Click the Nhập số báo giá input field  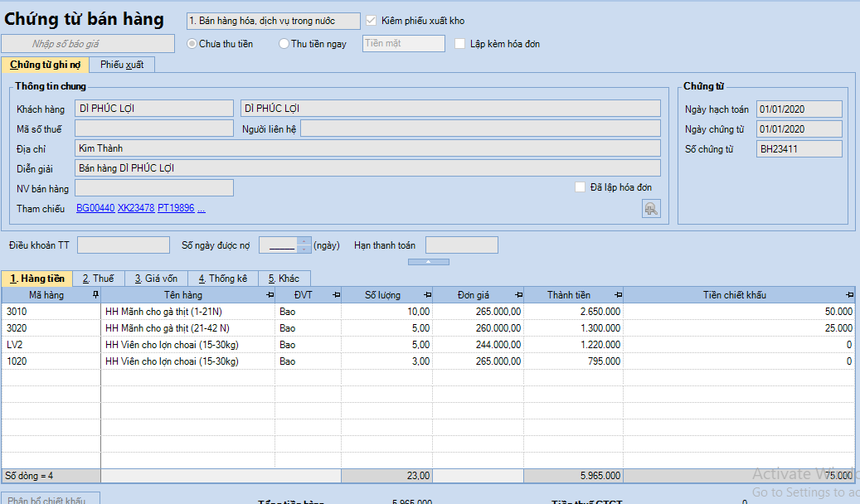[x=88, y=44]
